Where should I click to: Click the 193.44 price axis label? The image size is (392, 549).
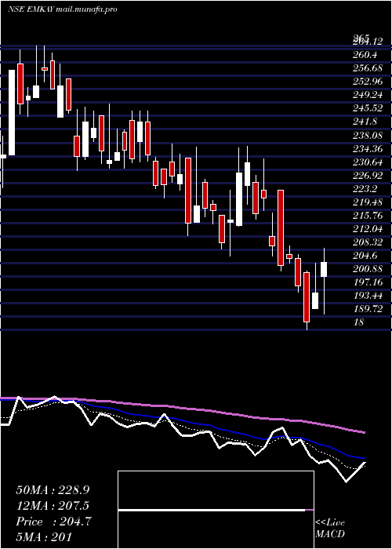click(368, 296)
